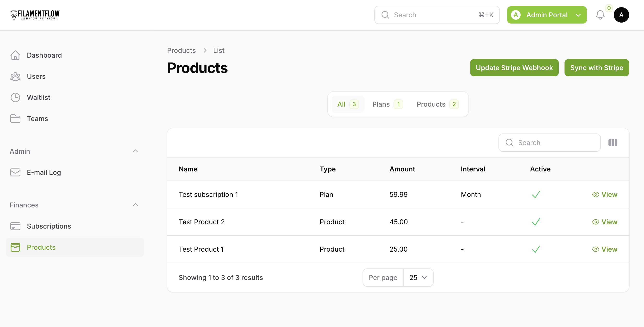Click the Teams folder icon
Screen dimensions: 644x327
pyautogui.click(x=15, y=119)
